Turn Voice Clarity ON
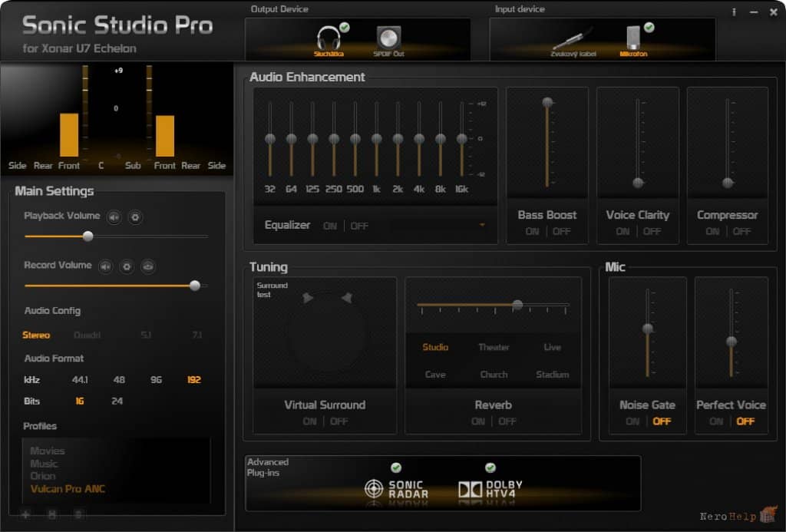 tap(623, 232)
